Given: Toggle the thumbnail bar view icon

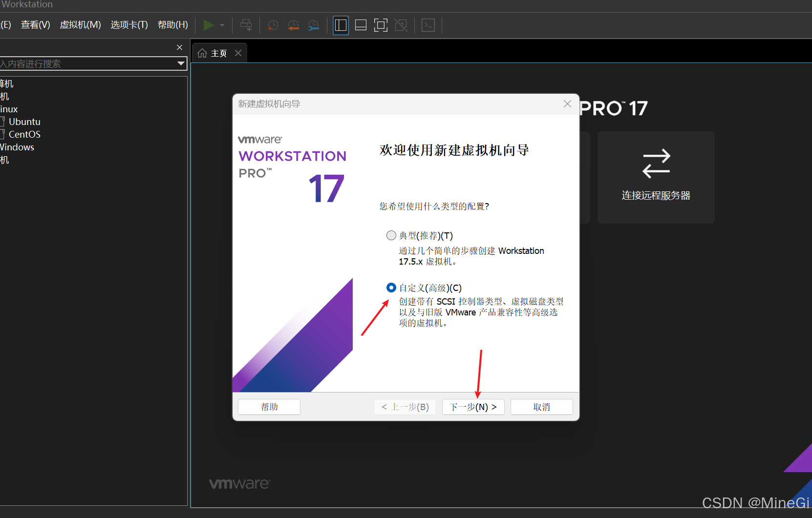Looking at the screenshot, I should point(361,25).
